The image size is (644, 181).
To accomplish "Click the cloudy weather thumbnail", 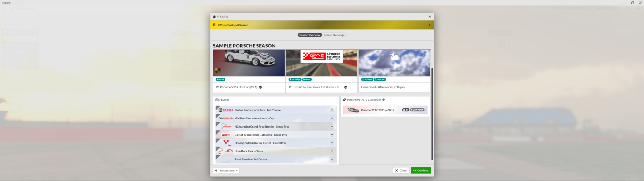I will click(x=394, y=63).
